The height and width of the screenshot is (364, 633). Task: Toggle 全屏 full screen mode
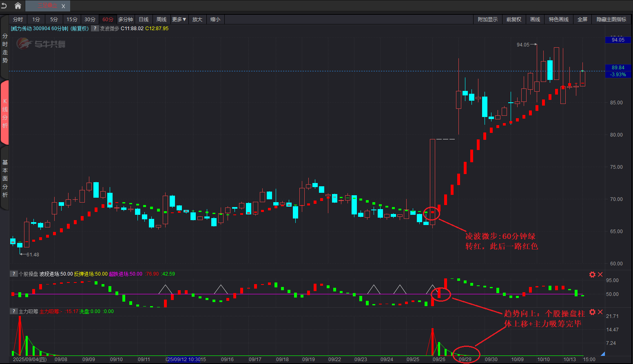tap(582, 20)
